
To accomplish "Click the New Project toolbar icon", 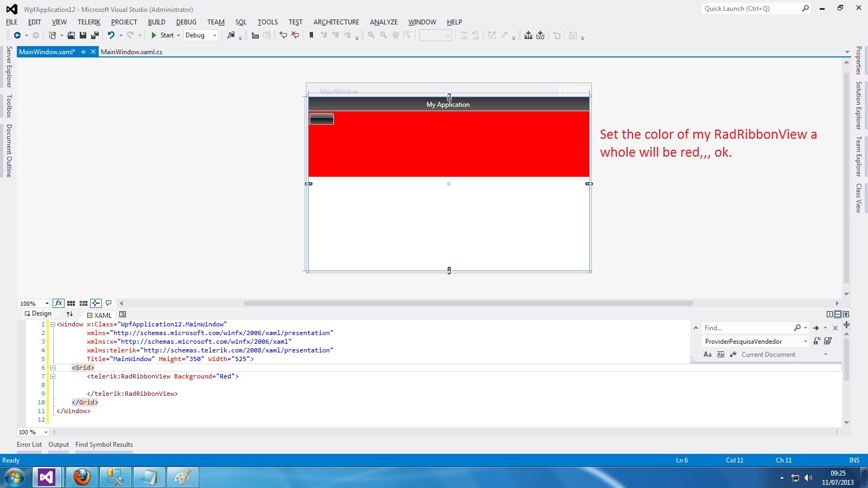I will click(x=53, y=35).
